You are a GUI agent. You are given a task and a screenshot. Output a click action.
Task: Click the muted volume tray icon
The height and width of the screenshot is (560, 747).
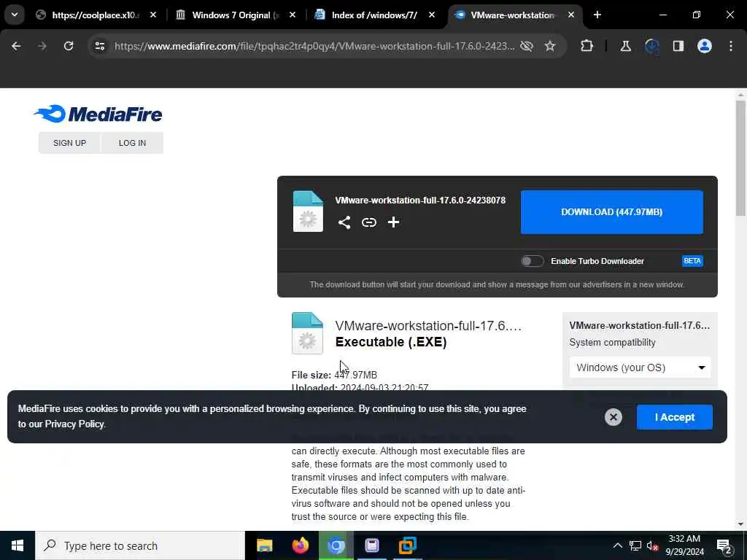[653, 545]
